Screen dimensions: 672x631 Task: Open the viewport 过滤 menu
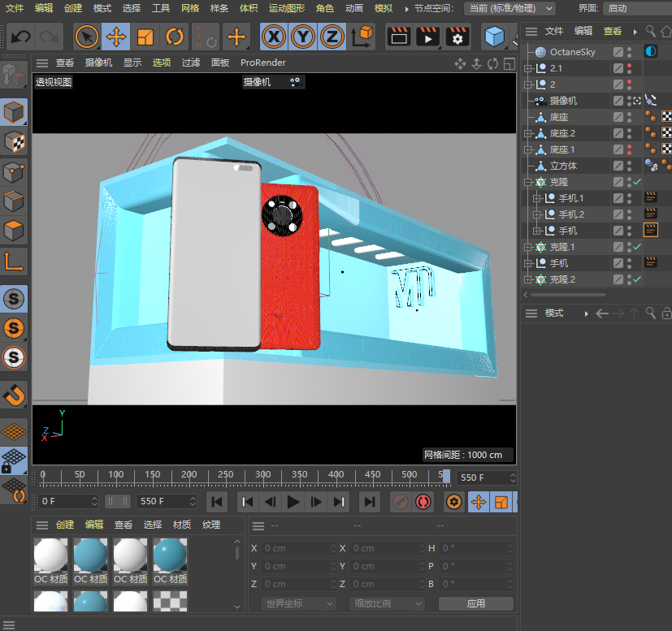click(190, 63)
